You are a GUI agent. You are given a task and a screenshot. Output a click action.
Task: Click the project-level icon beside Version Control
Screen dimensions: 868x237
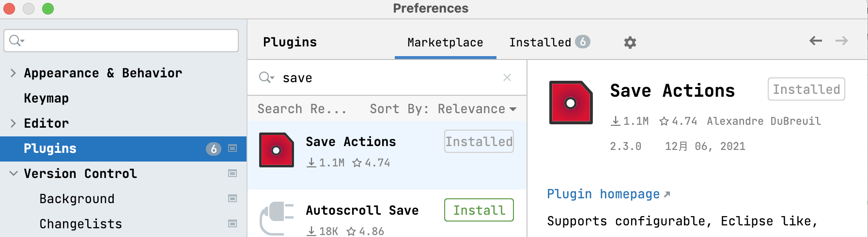pyautogui.click(x=232, y=174)
